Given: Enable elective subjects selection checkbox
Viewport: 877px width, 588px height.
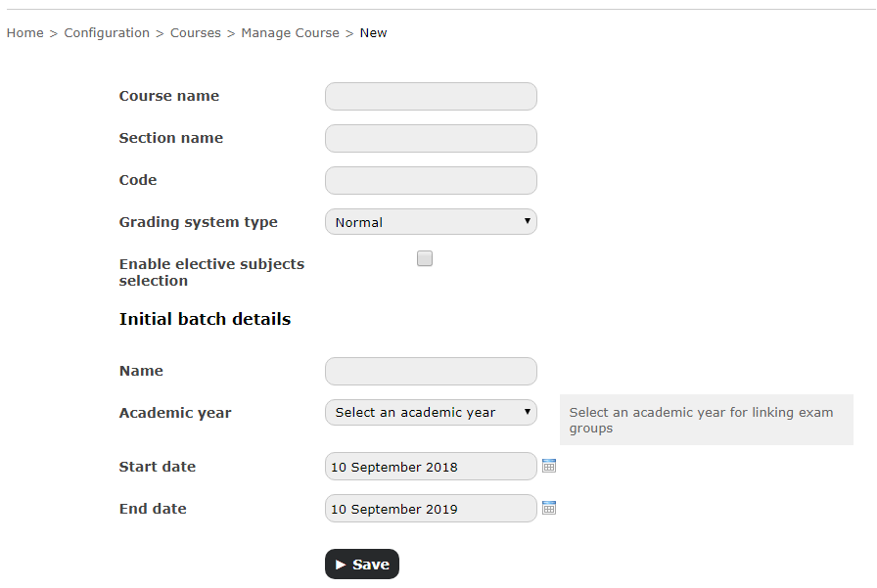Looking at the screenshot, I should [x=425, y=258].
